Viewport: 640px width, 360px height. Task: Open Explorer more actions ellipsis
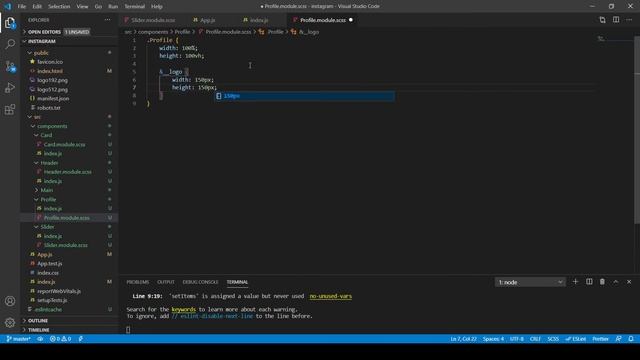pos(107,20)
